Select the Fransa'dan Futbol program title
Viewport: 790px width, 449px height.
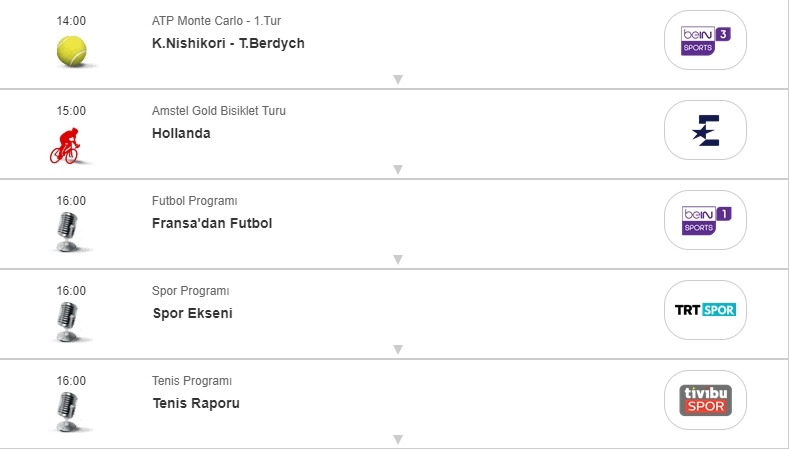(212, 223)
